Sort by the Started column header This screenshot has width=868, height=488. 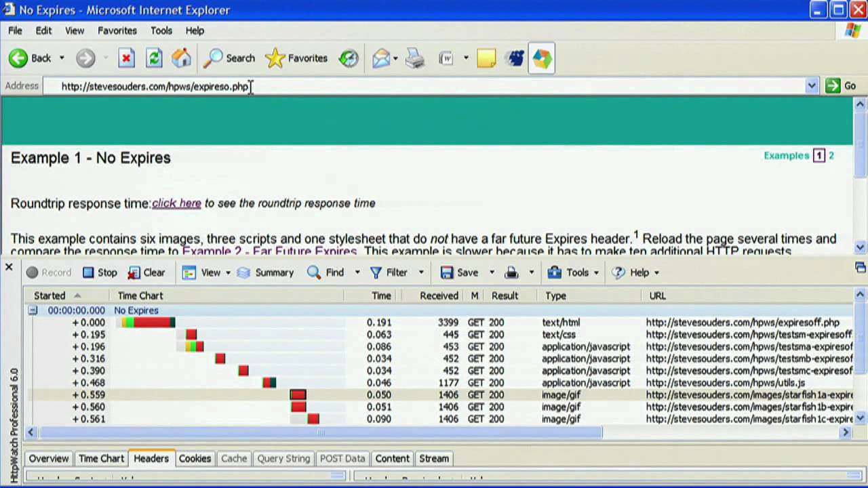point(50,296)
